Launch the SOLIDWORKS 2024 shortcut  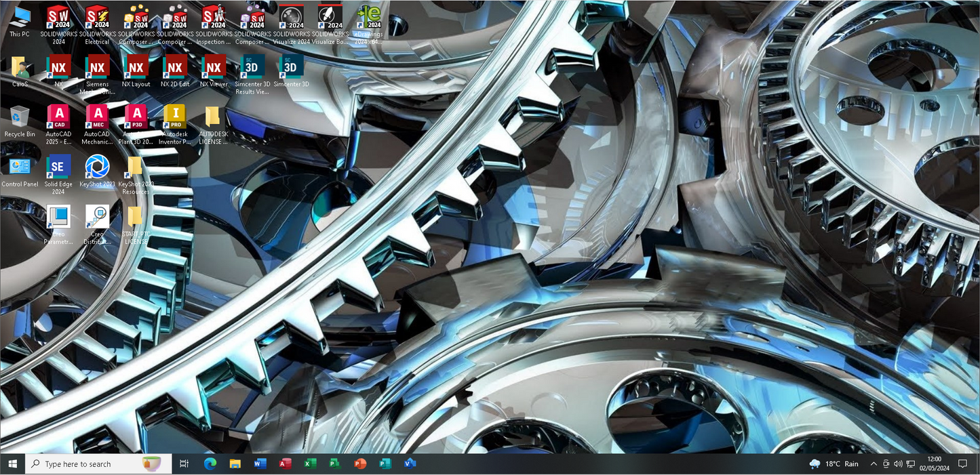coord(58,24)
